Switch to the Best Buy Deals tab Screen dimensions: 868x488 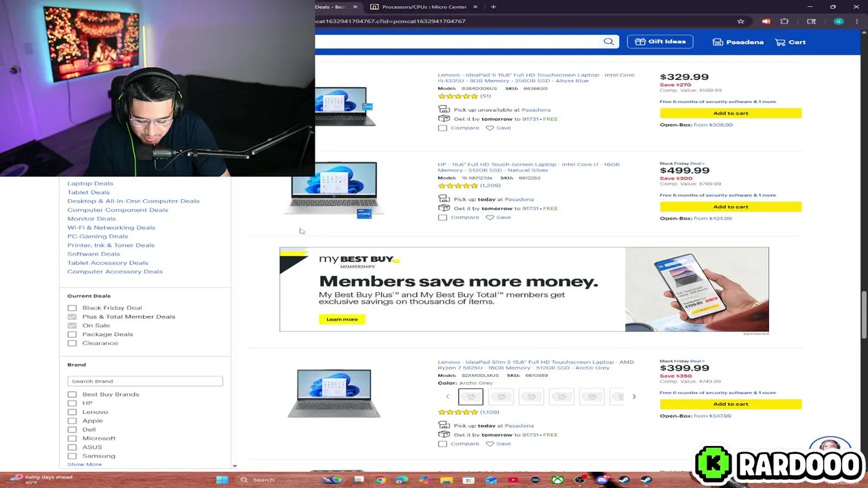[x=337, y=7]
